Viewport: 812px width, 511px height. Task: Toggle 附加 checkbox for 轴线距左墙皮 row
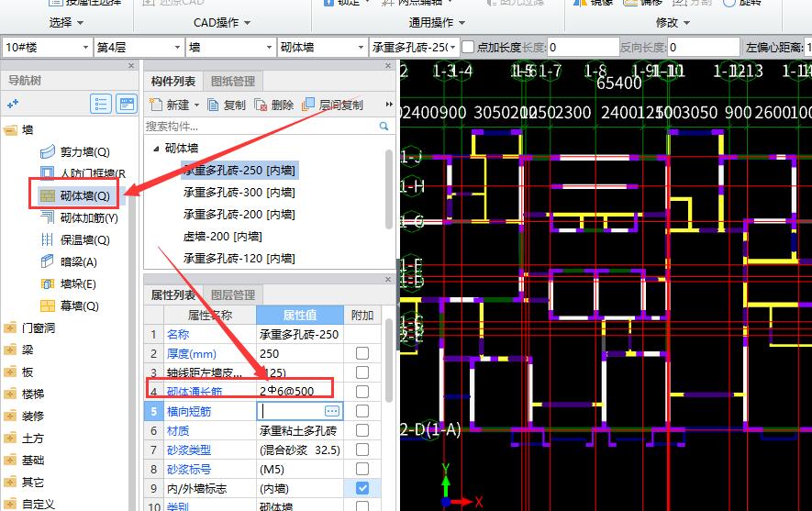click(362, 372)
